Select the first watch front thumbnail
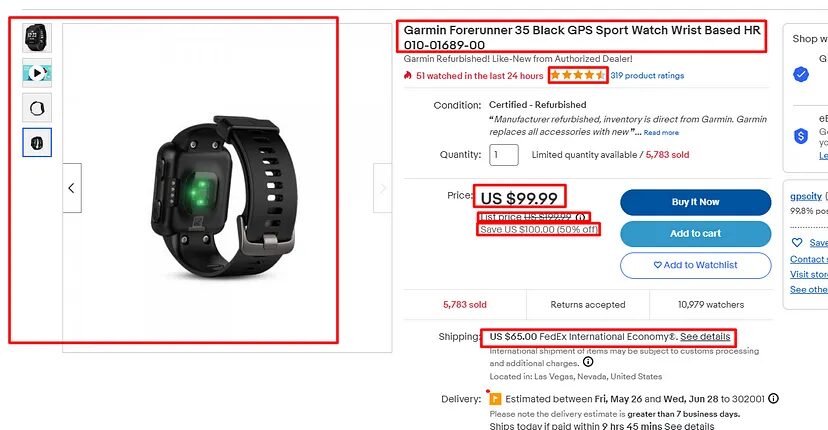The height and width of the screenshot is (430, 828). click(37, 38)
